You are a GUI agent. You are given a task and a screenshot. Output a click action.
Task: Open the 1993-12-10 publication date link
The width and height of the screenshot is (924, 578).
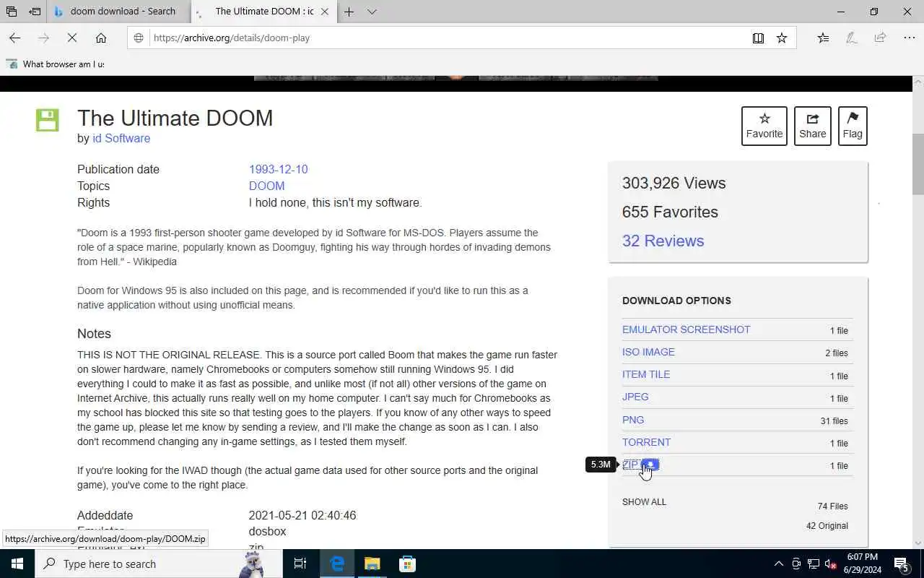tap(278, 169)
